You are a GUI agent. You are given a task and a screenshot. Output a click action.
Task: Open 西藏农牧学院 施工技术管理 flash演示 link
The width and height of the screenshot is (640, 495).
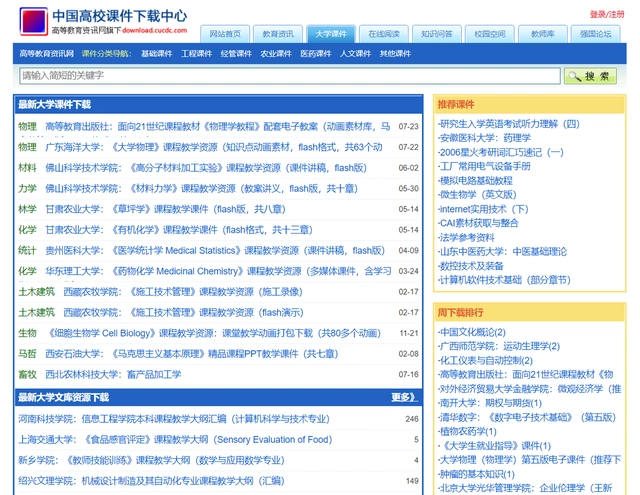(183, 313)
